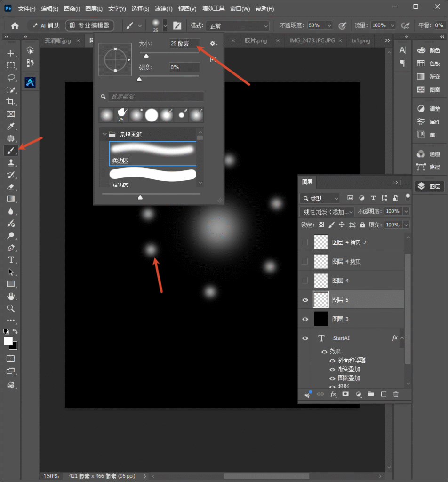Toggle visibility of 渐变叠加 effect

pos(332,370)
